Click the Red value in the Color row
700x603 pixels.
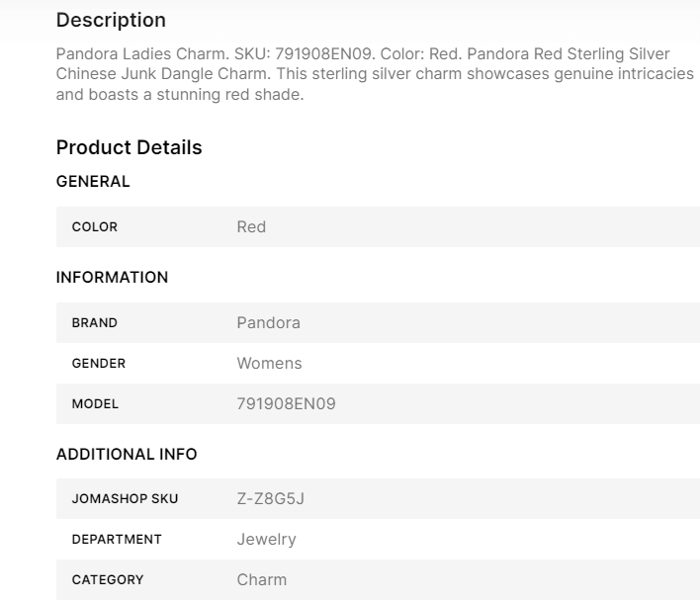point(251,227)
